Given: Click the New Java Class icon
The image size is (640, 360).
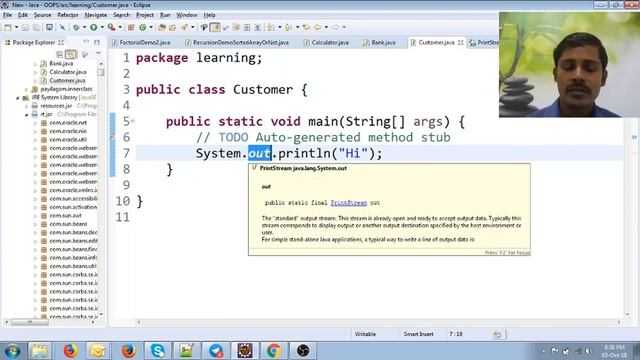Looking at the screenshot, I should click(142, 27).
